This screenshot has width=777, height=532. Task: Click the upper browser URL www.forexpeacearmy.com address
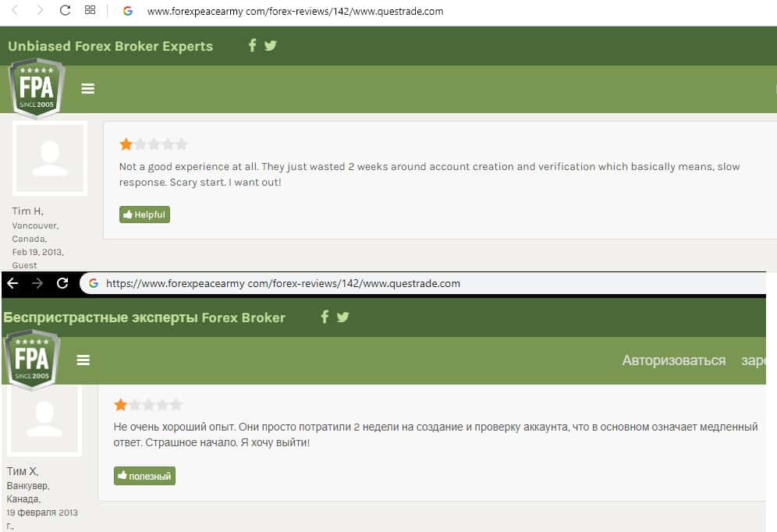pyautogui.click(x=296, y=11)
